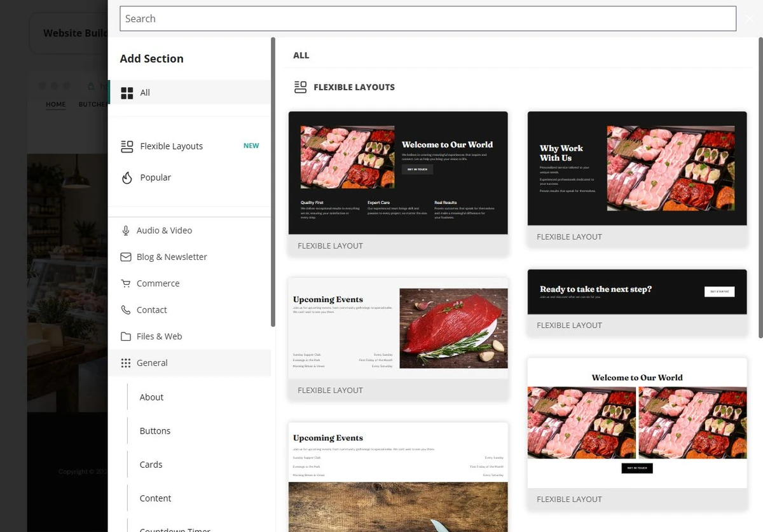
Task: Collapse the General category
Action: [190, 363]
